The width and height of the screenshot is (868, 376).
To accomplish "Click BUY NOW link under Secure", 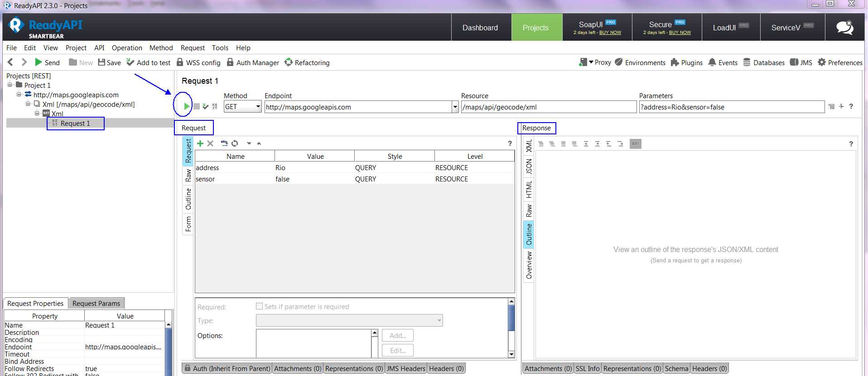I will coord(680,33).
